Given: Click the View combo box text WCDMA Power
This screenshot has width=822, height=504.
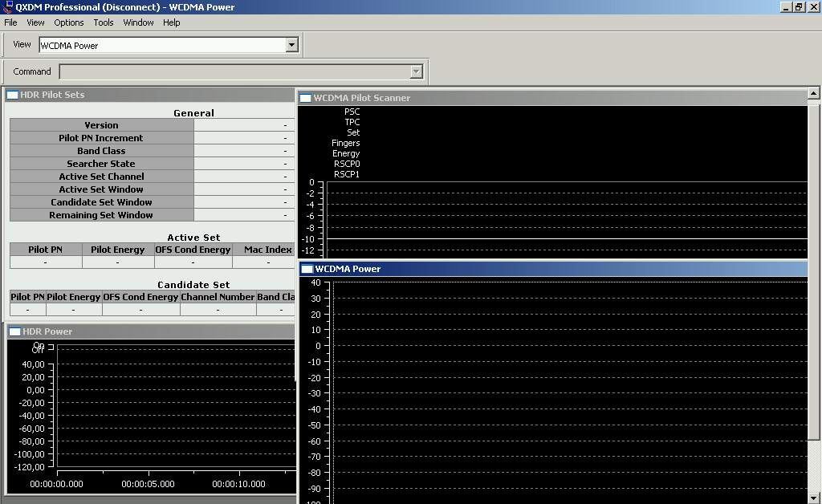Looking at the screenshot, I should pyautogui.click(x=69, y=46).
